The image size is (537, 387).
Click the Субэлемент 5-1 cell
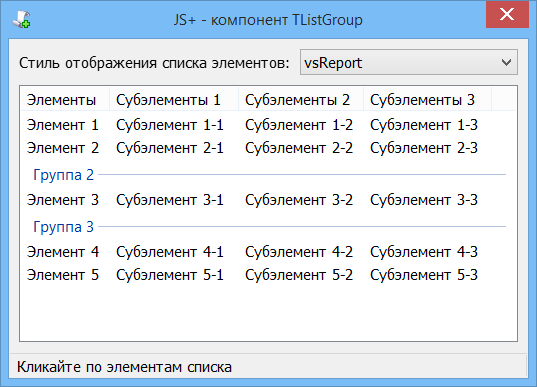[x=170, y=275]
